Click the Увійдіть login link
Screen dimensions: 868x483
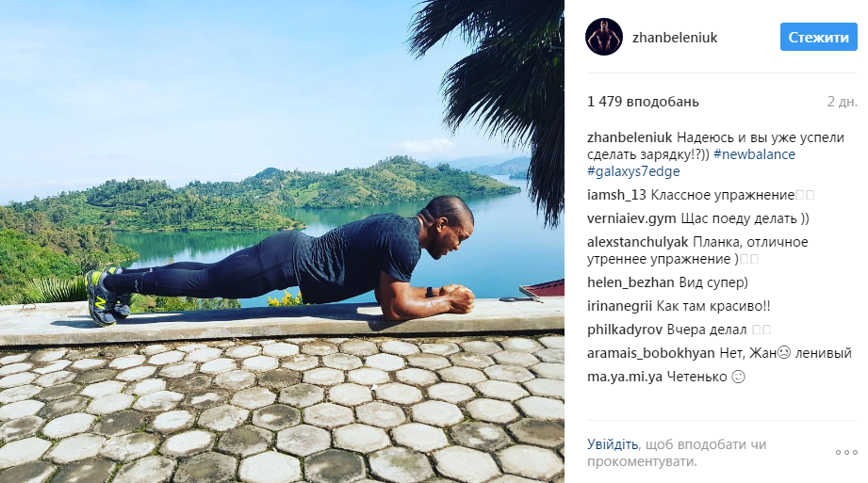613,444
